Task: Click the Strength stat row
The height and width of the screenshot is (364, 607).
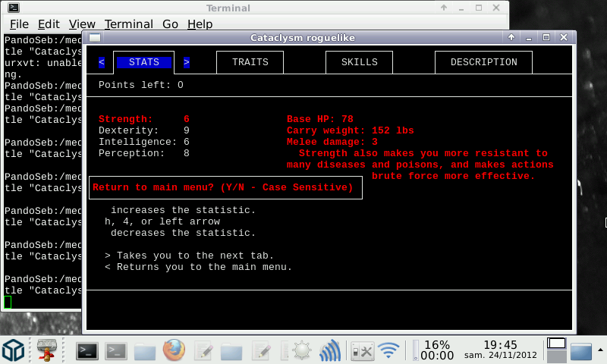Action: (x=144, y=119)
